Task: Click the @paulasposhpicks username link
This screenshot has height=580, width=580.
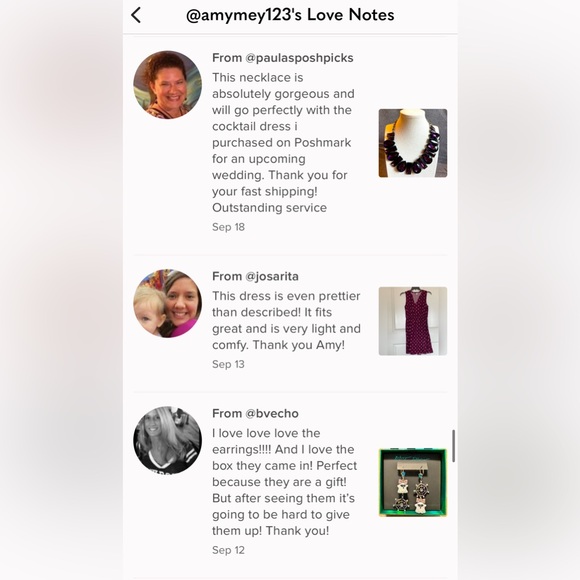Action: [299, 58]
